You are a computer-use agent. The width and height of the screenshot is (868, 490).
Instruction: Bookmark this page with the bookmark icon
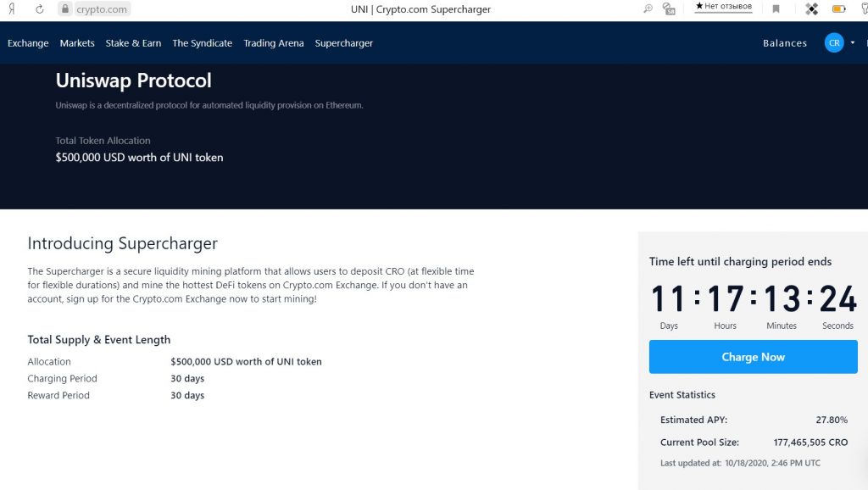coord(776,8)
